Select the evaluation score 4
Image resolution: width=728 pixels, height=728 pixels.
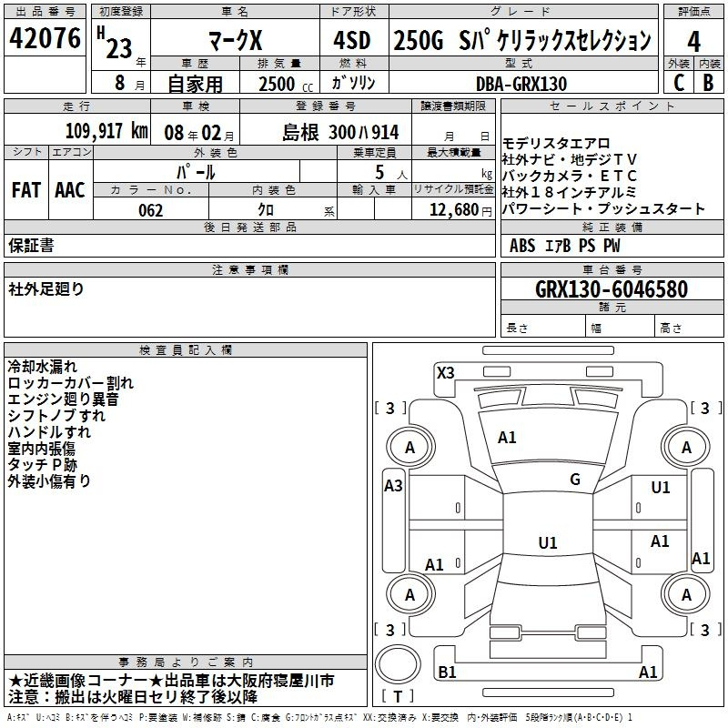pos(693,41)
